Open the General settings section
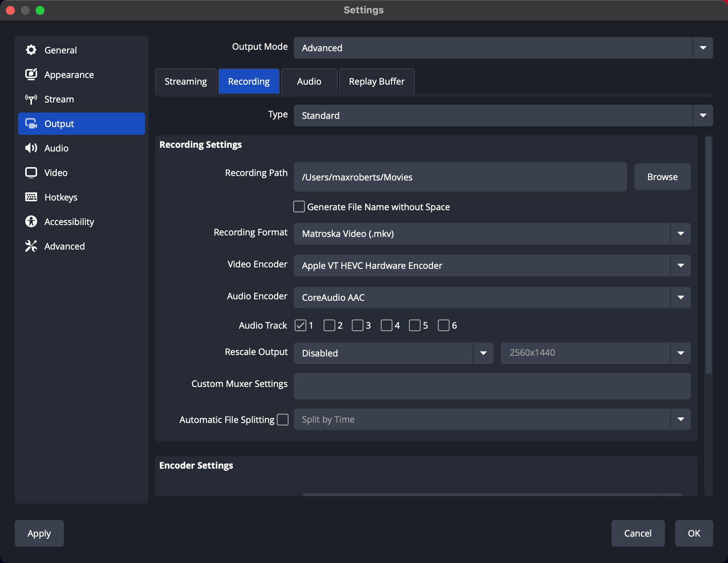Viewport: 728px width, 563px height. [32, 50]
